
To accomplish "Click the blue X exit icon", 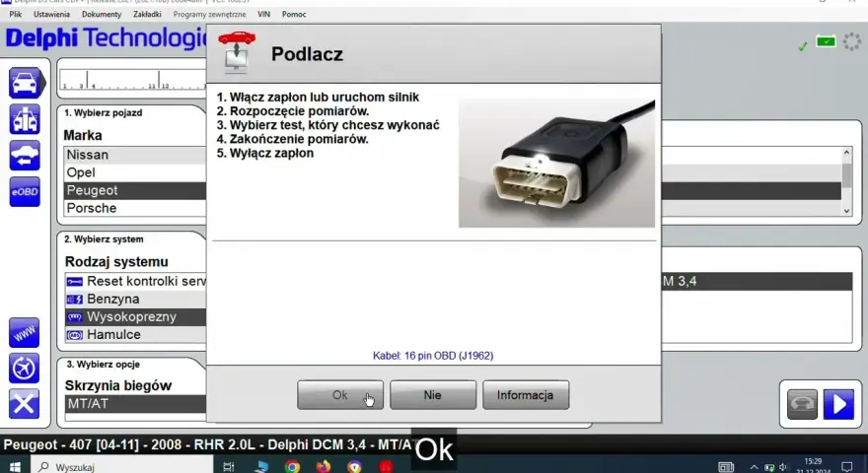I will (24, 404).
